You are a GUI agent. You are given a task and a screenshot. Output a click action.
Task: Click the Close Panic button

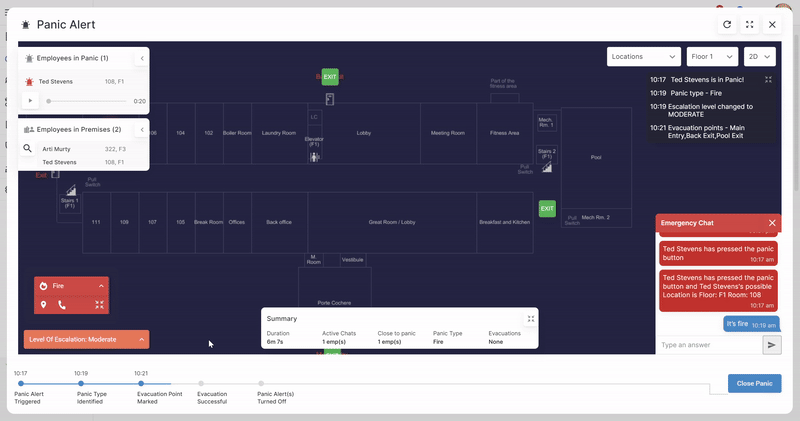click(754, 384)
